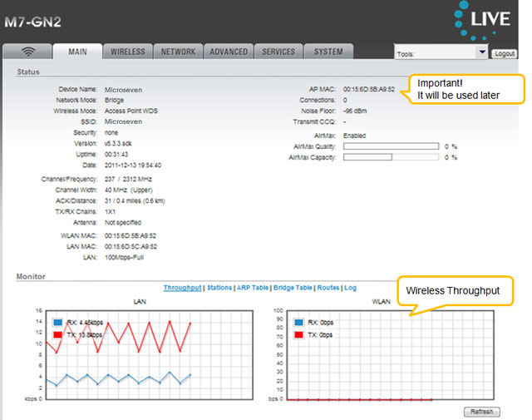532x420 pixels.
Task: Click the blue RX swatch in WLAN chart
Action: point(299,322)
